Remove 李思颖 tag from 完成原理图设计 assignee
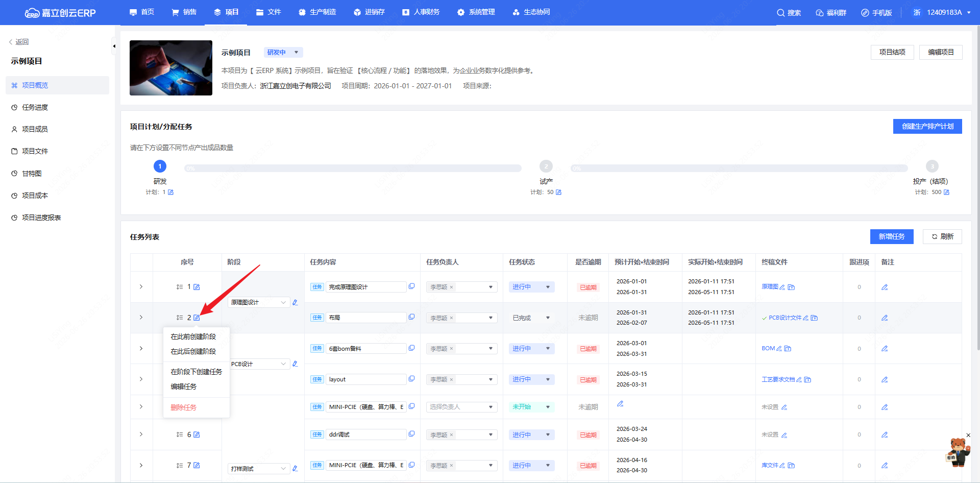The image size is (980, 483). 451,287
